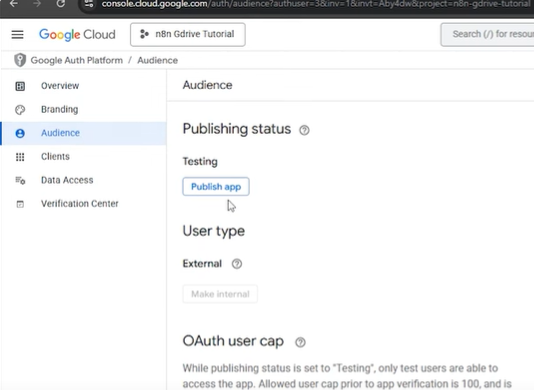Click the Google Cloud logo
The height and width of the screenshot is (390, 534).
point(77,34)
